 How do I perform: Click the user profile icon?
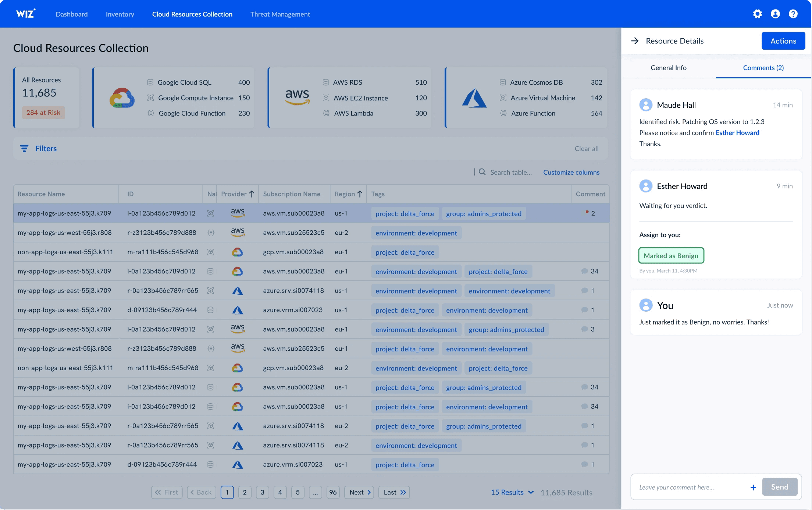775,14
